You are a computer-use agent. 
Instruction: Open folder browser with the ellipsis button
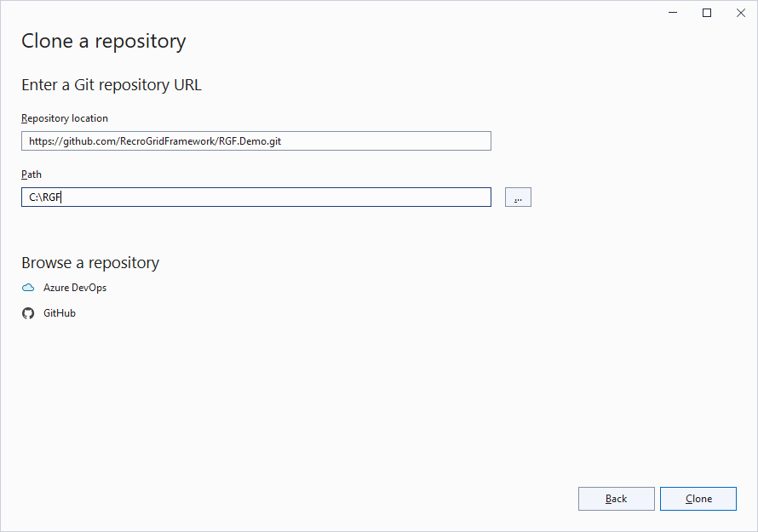tap(518, 197)
